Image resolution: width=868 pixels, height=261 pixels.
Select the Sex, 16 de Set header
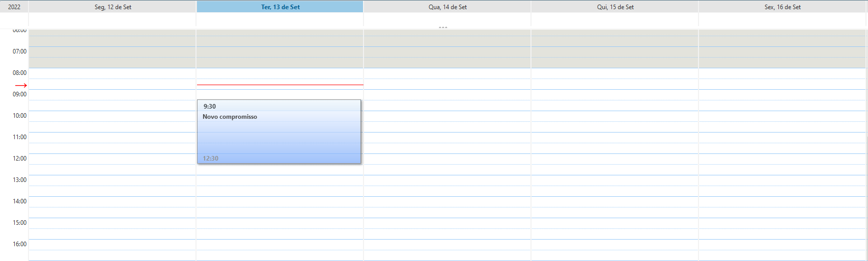782,7
